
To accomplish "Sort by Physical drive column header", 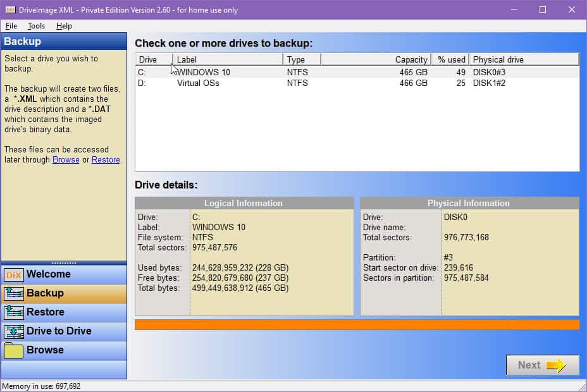I will (524, 59).
